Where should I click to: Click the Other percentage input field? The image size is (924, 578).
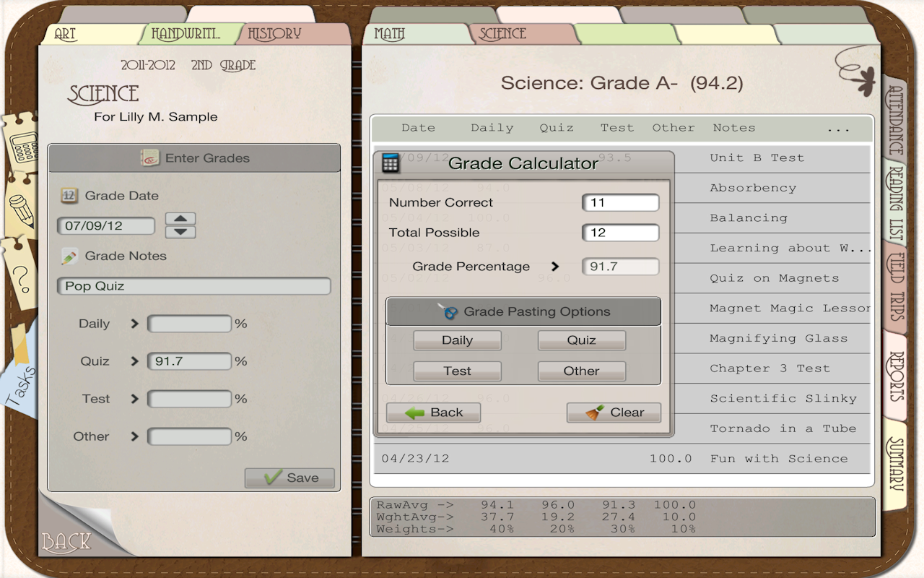189,436
